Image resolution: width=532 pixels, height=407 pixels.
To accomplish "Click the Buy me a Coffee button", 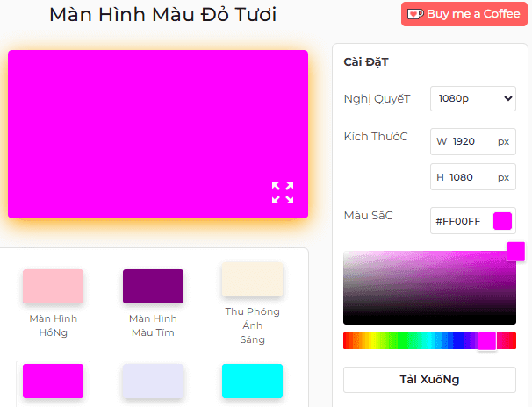I will point(464,14).
